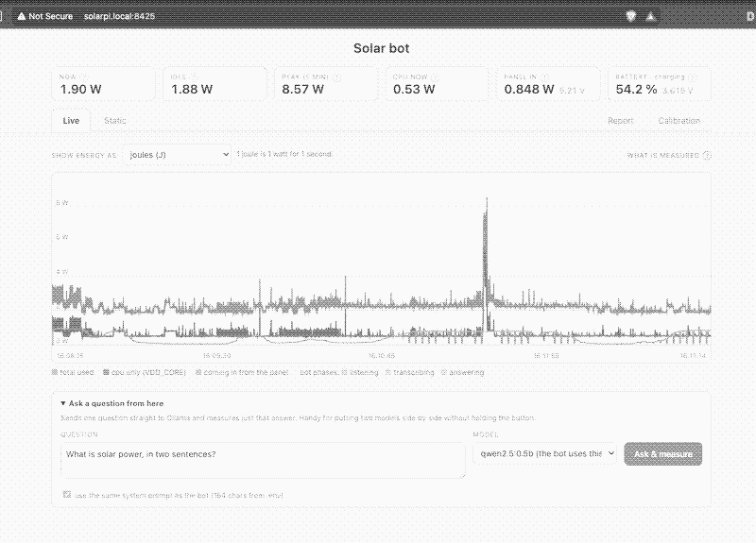
Task: Open the joules (J) energy unit dropdown
Action: pos(177,155)
